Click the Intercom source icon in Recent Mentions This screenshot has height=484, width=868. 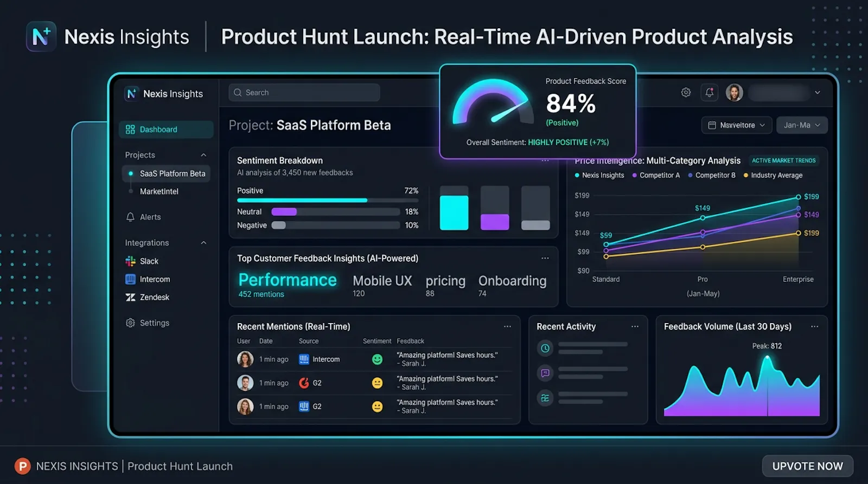click(x=304, y=359)
